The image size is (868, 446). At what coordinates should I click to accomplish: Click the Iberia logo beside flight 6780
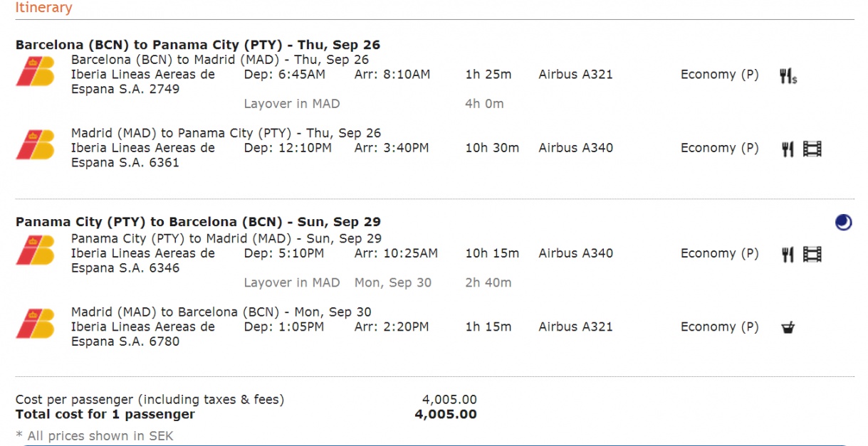(x=35, y=324)
